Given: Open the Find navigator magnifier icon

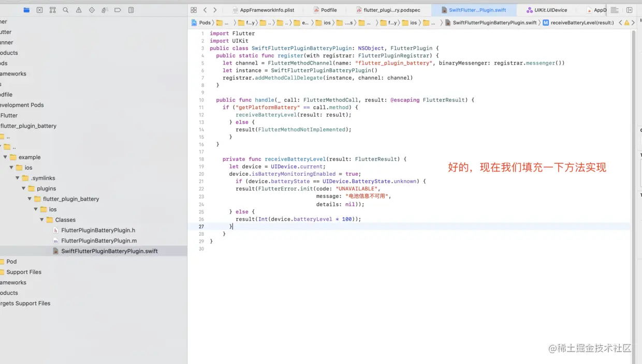Looking at the screenshot, I should click(x=66, y=10).
